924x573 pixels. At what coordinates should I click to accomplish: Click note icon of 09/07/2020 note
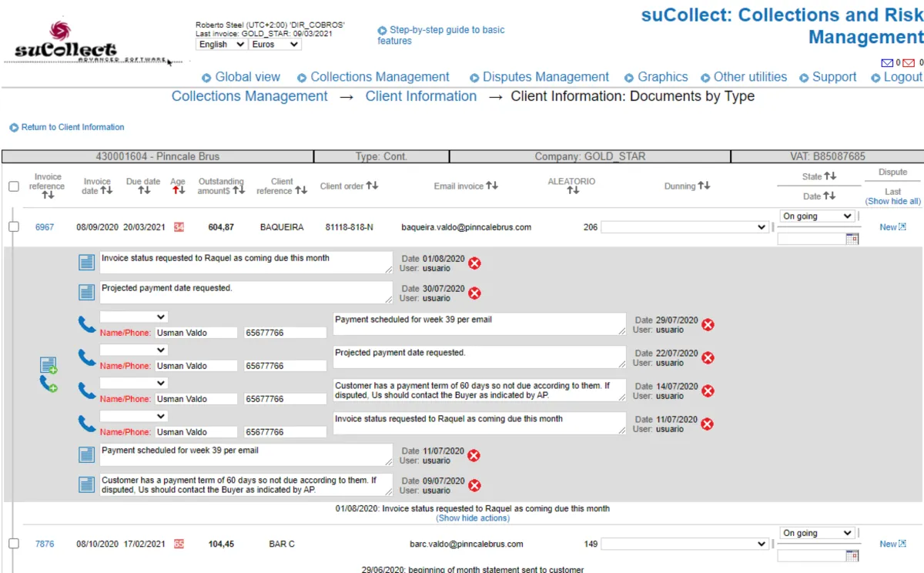(86, 484)
